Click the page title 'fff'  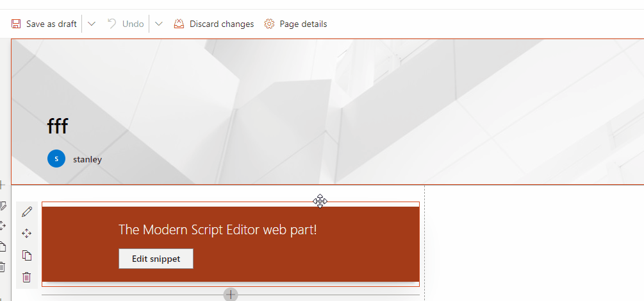[x=58, y=126]
